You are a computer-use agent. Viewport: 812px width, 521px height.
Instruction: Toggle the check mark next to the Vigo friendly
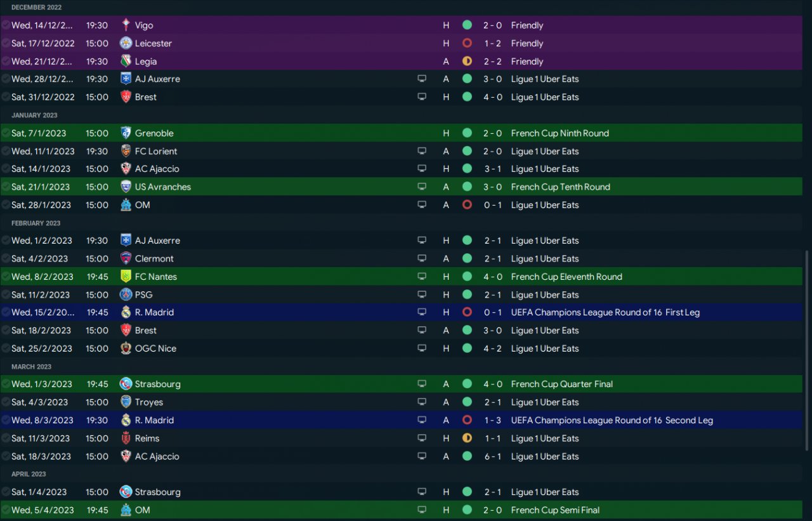click(x=6, y=25)
